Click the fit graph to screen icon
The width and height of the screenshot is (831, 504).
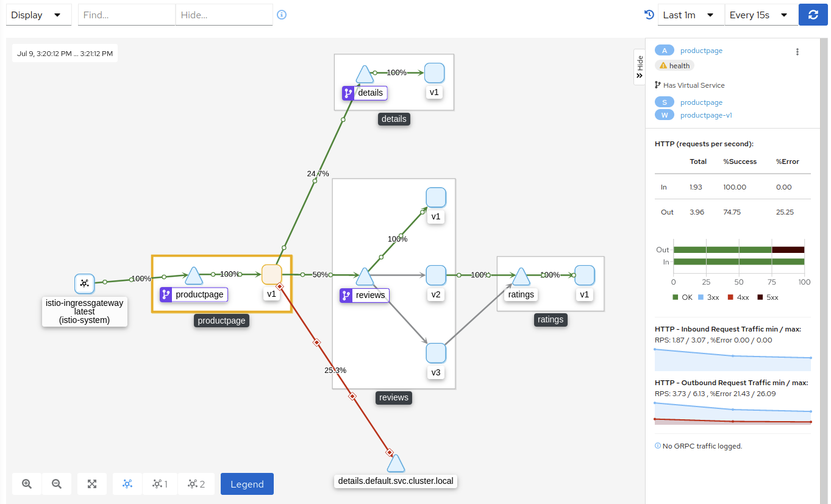point(92,484)
